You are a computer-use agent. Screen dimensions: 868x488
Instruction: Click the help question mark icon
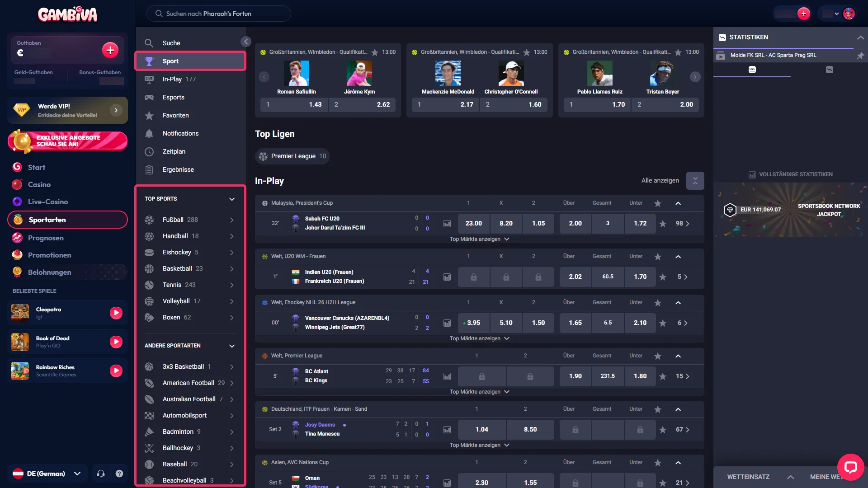tap(119, 474)
